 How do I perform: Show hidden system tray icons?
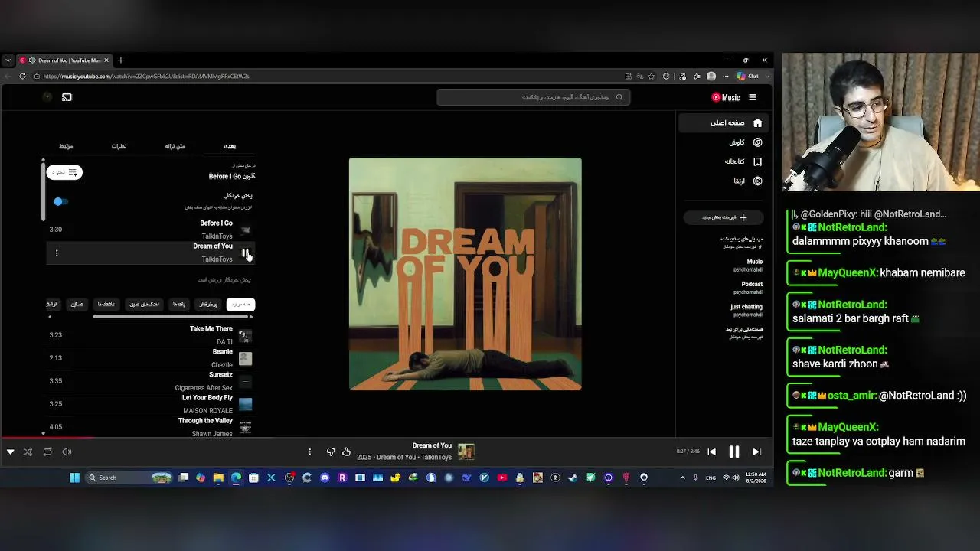coord(682,478)
